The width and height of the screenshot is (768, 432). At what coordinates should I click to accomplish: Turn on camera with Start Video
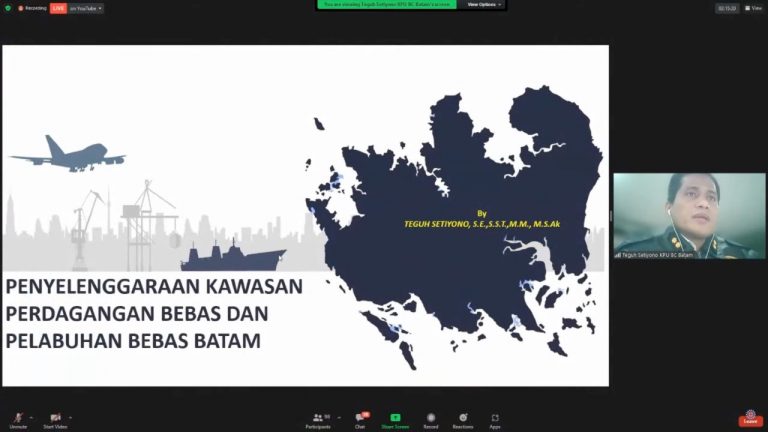coord(55,417)
